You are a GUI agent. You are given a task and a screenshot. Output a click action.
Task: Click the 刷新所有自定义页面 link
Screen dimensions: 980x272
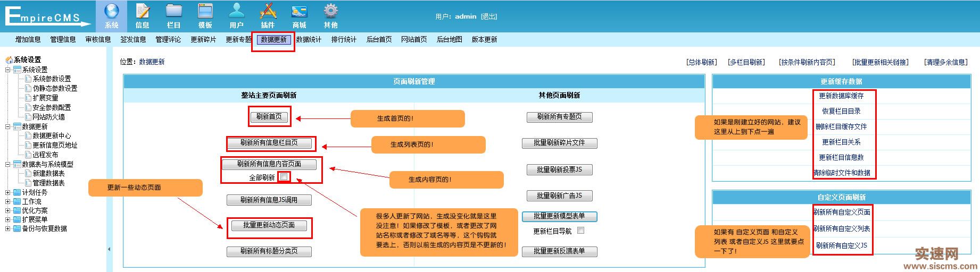click(842, 212)
